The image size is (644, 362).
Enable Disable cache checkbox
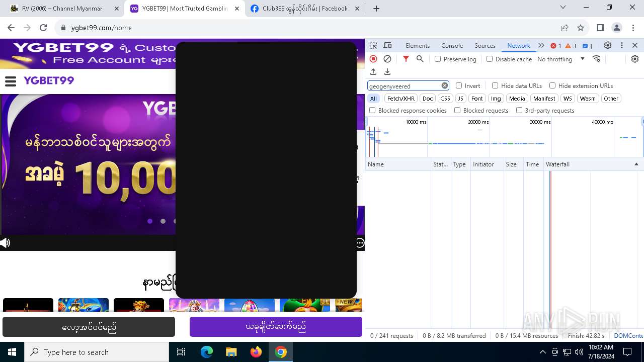490,59
